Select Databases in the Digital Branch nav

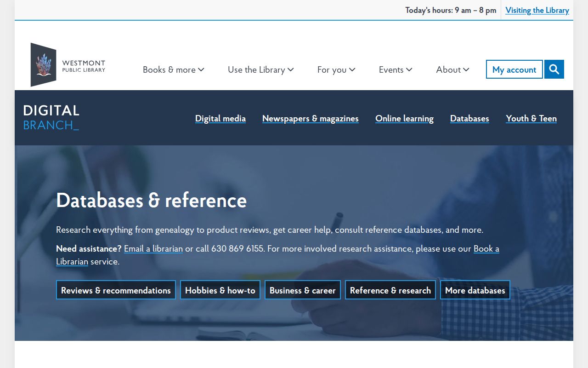click(x=469, y=119)
